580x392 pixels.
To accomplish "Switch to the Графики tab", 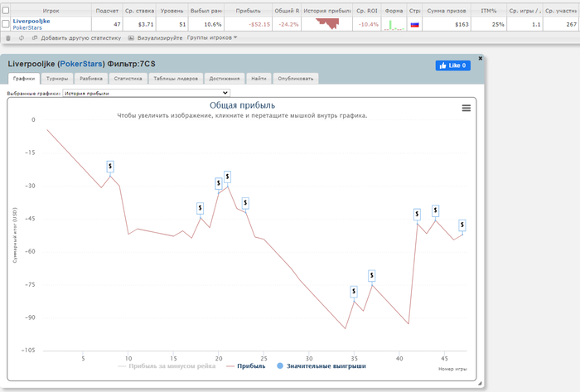I will 24,79.
